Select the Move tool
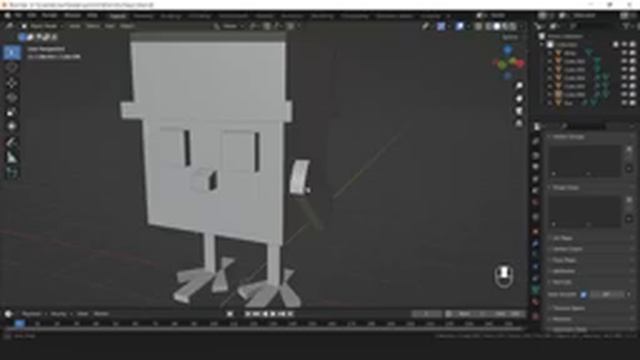The image size is (640, 360). click(x=12, y=83)
